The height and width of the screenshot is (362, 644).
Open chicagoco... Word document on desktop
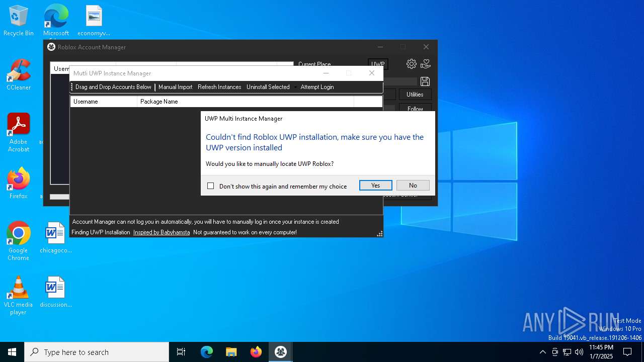[x=55, y=238]
